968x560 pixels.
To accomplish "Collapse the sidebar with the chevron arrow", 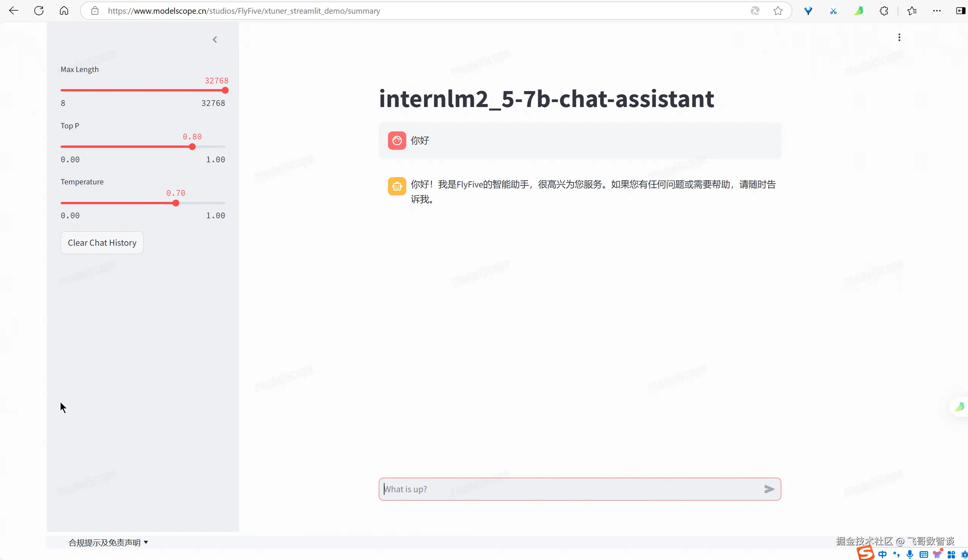I will click(x=215, y=40).
